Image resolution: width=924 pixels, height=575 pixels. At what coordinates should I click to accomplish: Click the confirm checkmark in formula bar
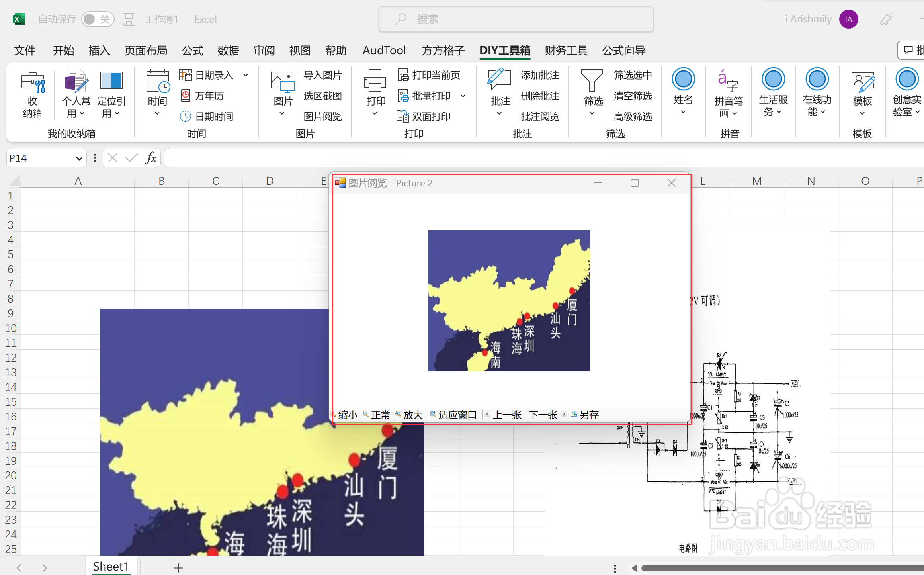click(131, 158)
